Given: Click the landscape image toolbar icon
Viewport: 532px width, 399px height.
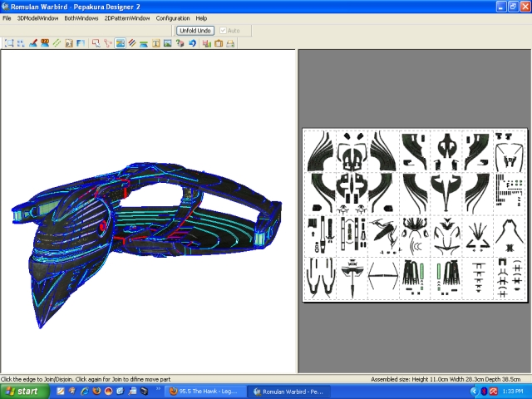Looking at the screenshot, I should pyautogui.click(x=168, y=43).
